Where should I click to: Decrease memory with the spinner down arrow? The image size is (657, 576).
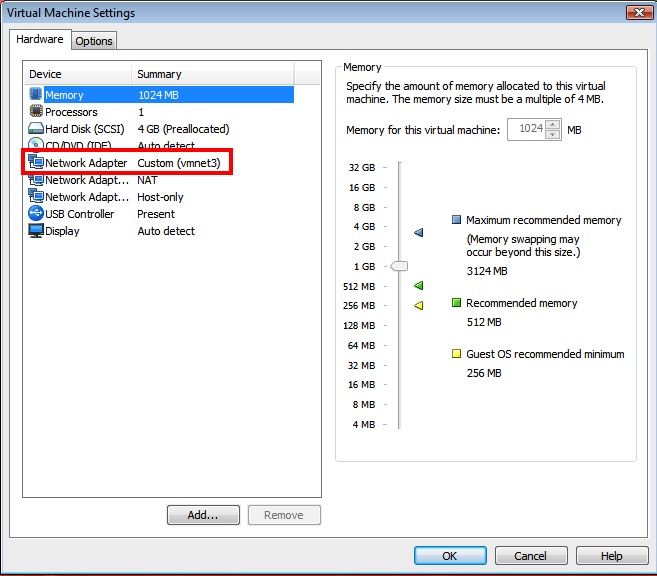click(552, 135)
